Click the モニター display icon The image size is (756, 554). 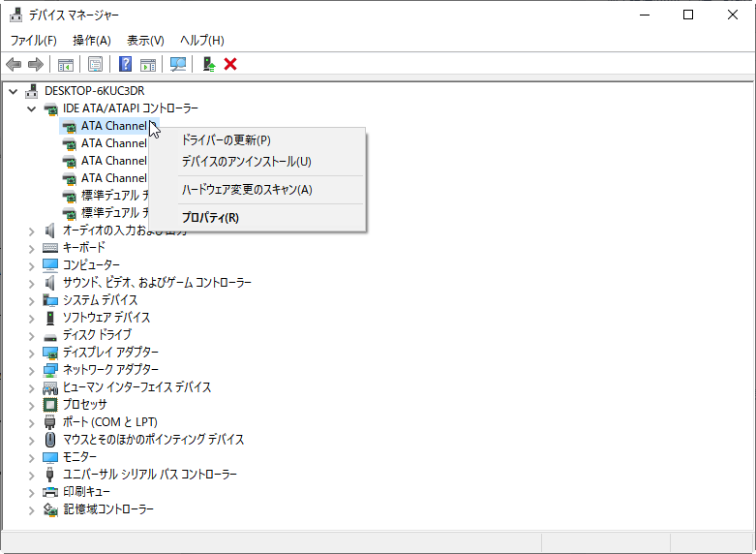50,457
